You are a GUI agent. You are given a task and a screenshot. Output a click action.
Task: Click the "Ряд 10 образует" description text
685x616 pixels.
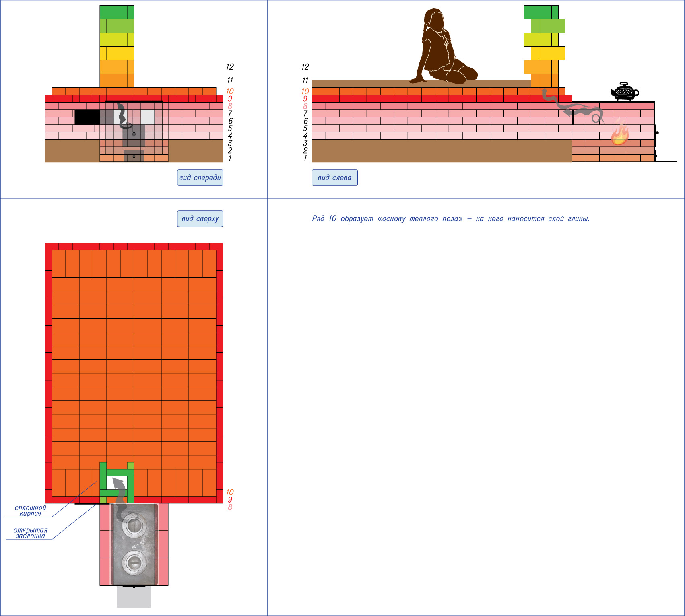click(450, 218)
